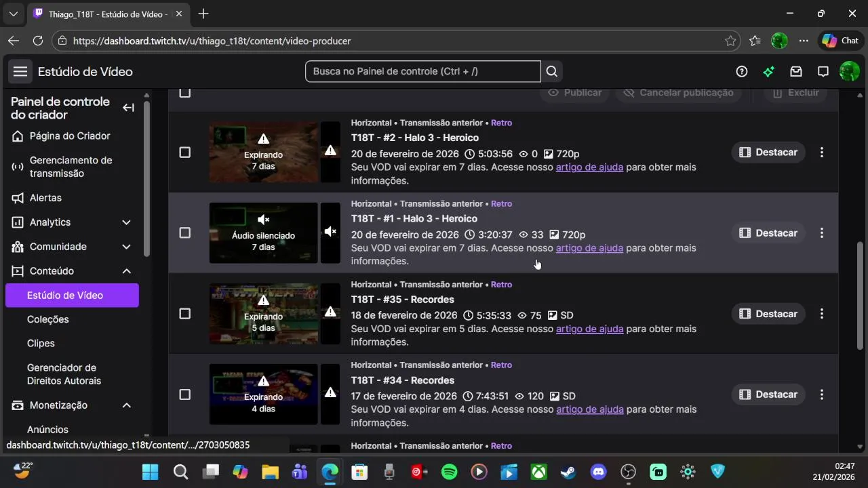The image size is (868, 488).
Task: Open Gerenciamento de transmissão in sidebar
Action: point(72,167)
